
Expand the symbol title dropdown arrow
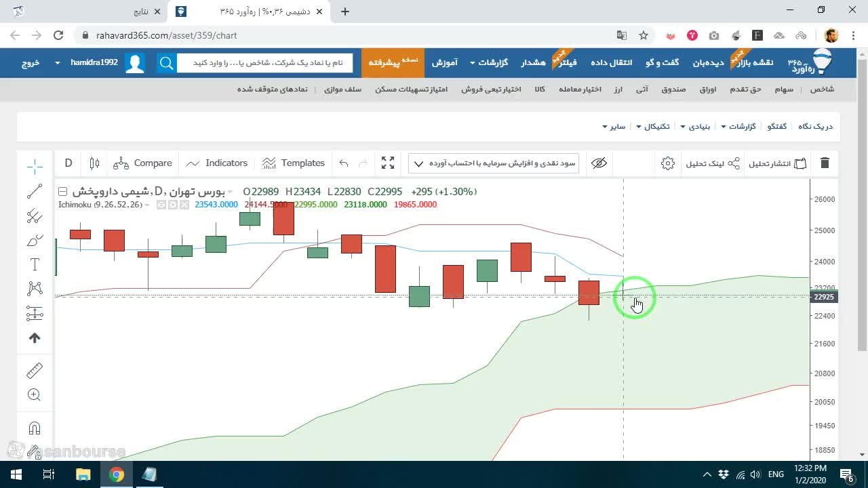point(230,192)
